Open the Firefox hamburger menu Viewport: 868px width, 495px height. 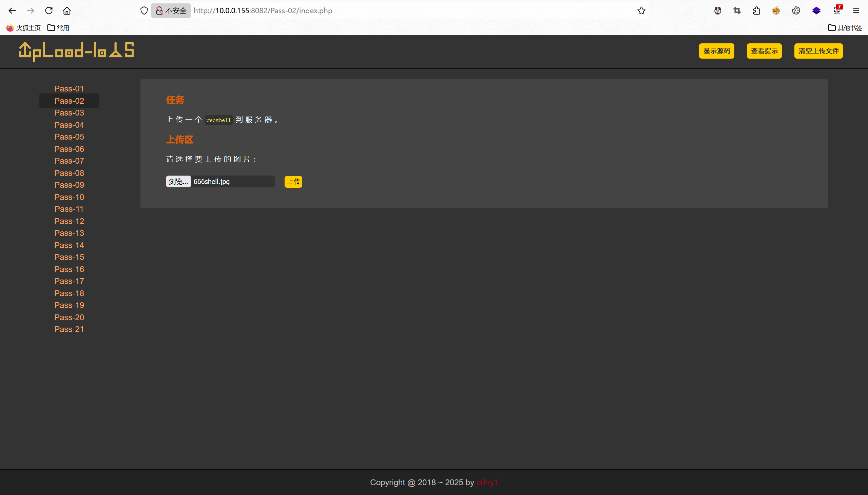[856, 11]
